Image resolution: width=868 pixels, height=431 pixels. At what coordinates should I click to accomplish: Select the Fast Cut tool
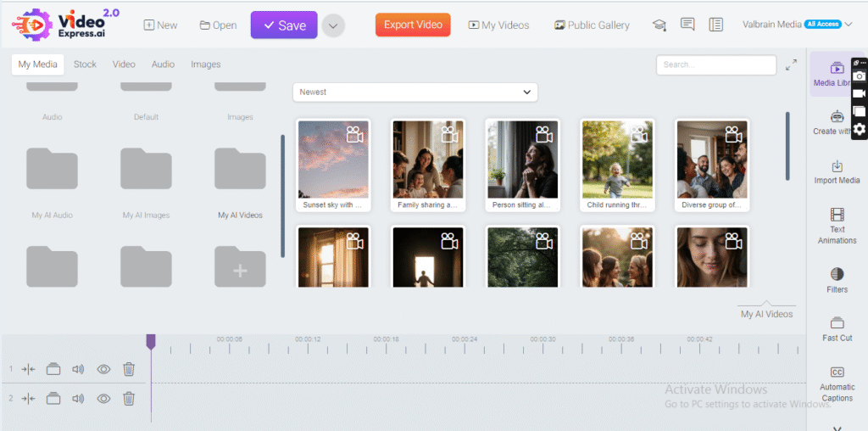pyautogui.click(x=837, y=328)
